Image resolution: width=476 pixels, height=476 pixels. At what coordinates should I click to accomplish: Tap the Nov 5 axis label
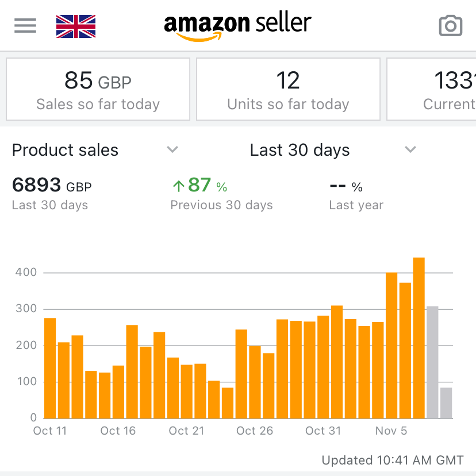pyautogui.click(x=391, y=431)
